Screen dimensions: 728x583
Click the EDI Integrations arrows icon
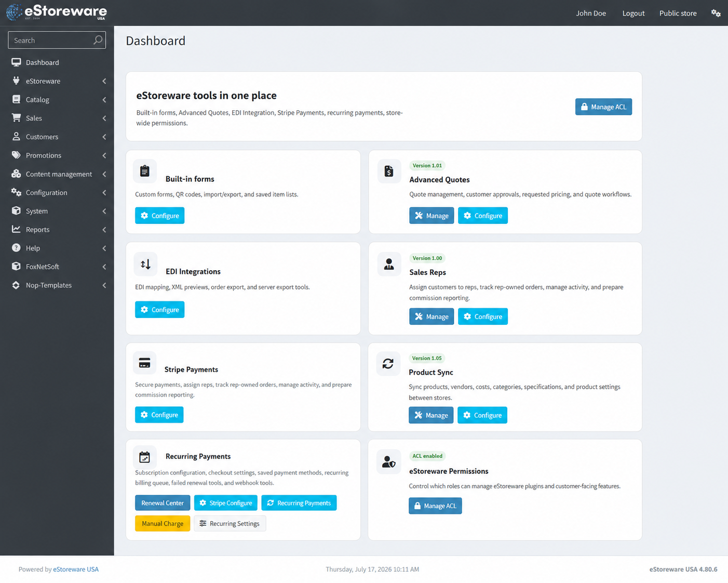coord(145,264)
